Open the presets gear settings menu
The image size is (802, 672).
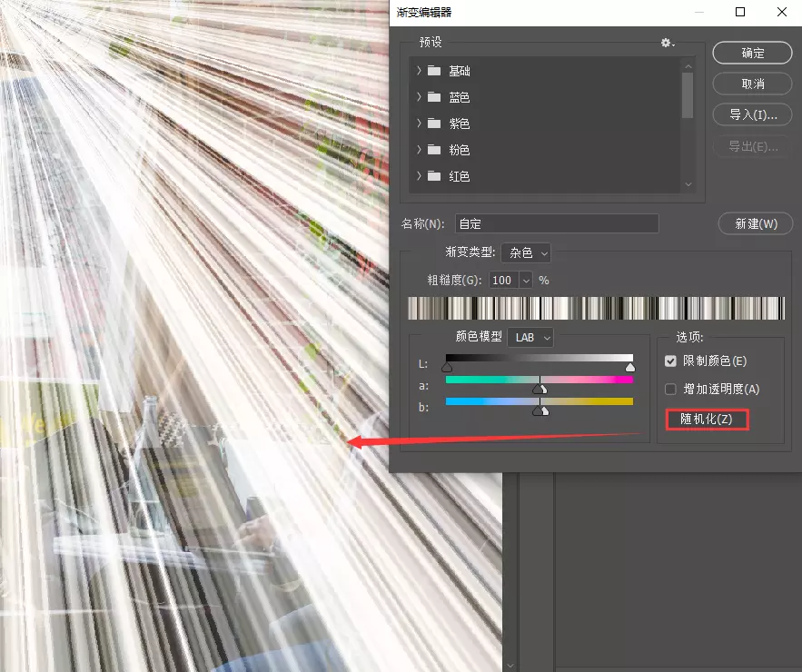coord(667,43)
